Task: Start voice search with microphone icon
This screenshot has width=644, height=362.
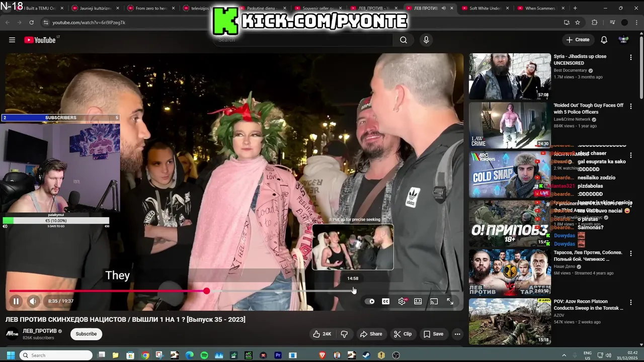Action: [426, 40]
